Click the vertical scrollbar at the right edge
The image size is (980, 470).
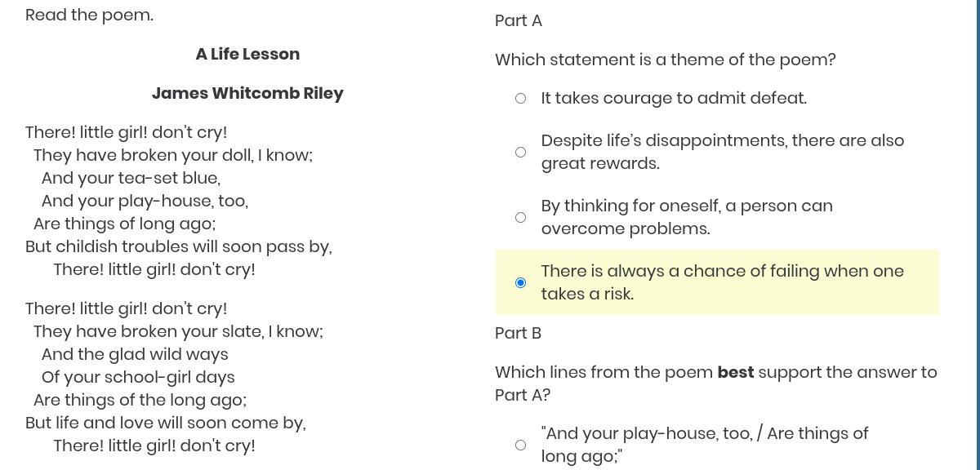pos(978,235)
